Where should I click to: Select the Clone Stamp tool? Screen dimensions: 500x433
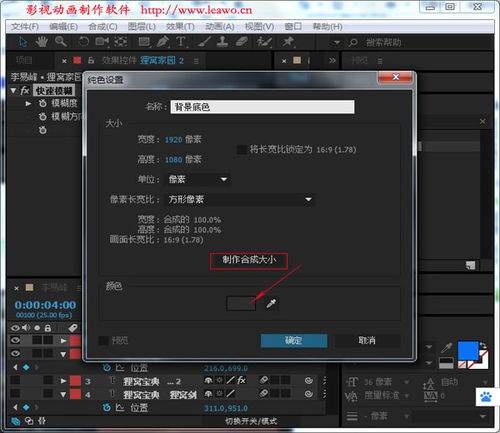[x=222, y=42]
